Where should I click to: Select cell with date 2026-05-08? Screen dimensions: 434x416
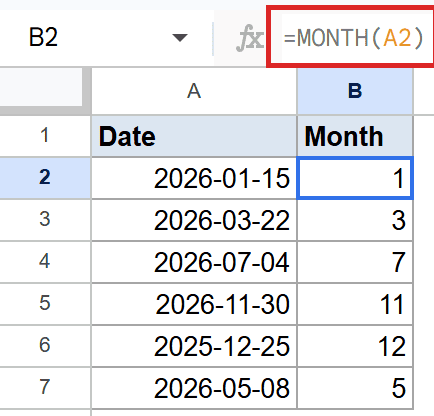pyautogui.click(x=194, y=388)
